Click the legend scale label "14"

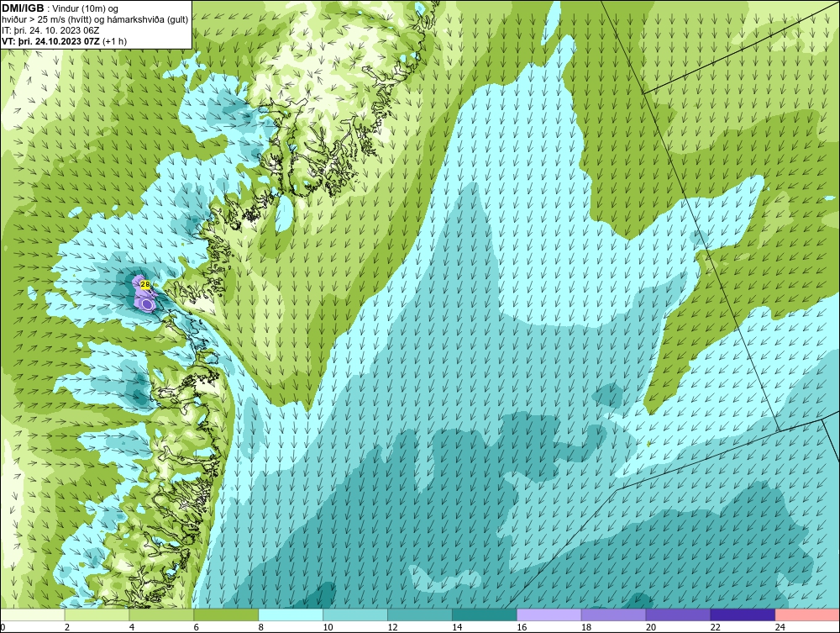[x=457, y=627]
